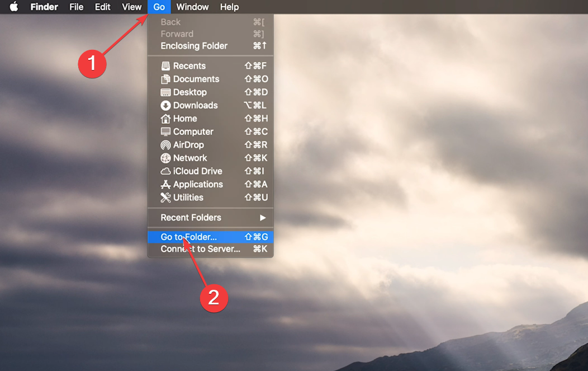Open the Help menu
Image resolution: width=588 pixels, height=371 pixels.
tap(229, 7)
